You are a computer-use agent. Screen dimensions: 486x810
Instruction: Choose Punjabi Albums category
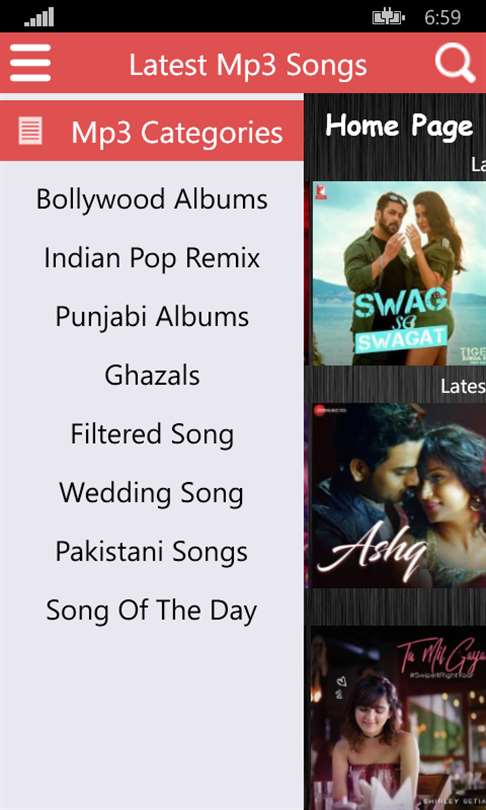click(x=152, y=317)
